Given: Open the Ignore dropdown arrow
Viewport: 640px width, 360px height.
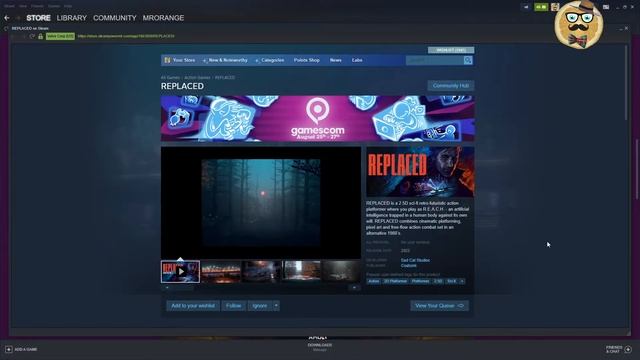Looking at the screenshot, I should click(x=276, y=306).
